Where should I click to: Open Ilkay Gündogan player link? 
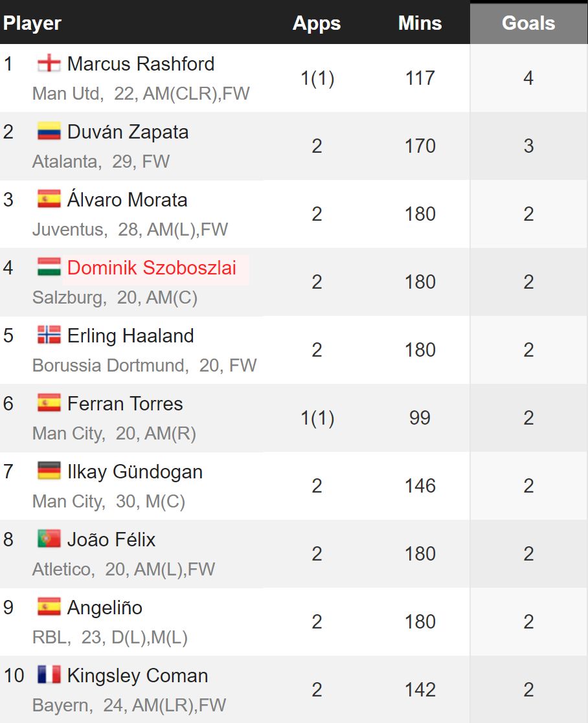click(135, 472)
